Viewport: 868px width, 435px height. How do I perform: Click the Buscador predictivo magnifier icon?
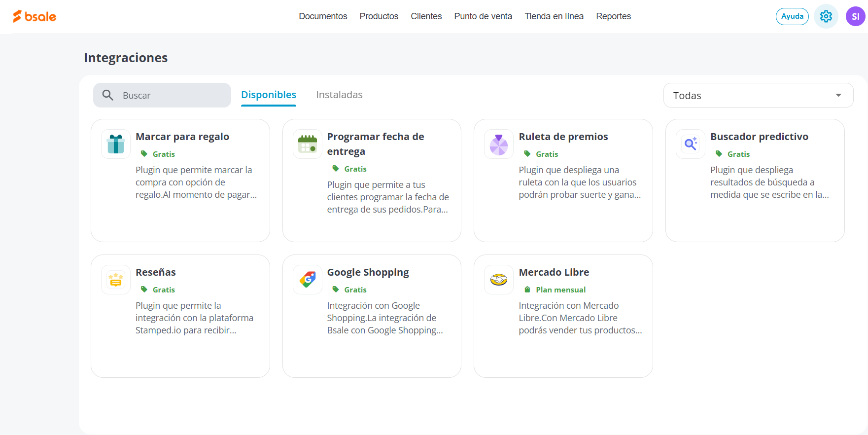[691, 144]
